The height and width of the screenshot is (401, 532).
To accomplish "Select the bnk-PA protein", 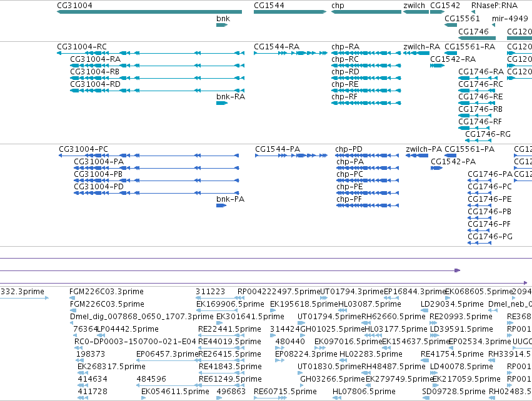I will [x=221, y=205].
